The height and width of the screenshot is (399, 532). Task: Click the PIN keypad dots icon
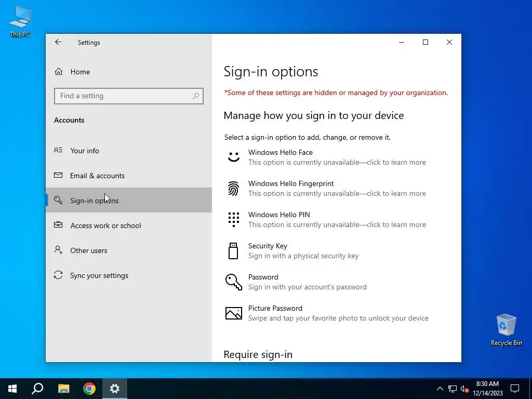click(x=234, y=220)
